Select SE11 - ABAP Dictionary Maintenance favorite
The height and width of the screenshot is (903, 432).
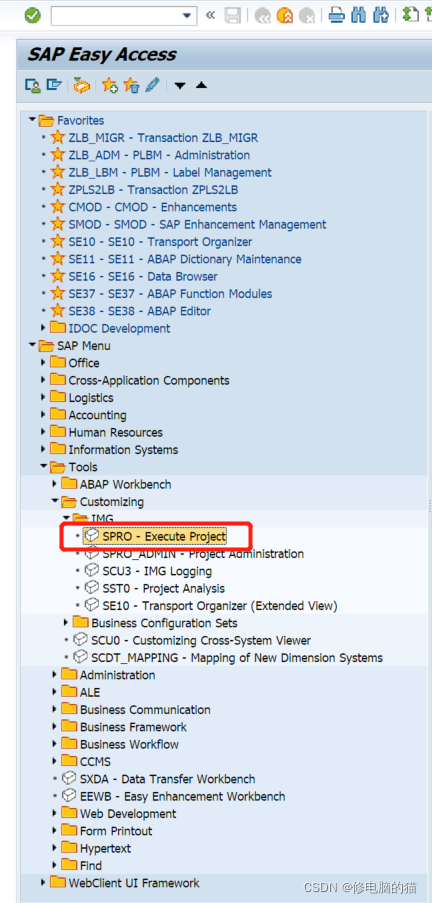[185, 259]
